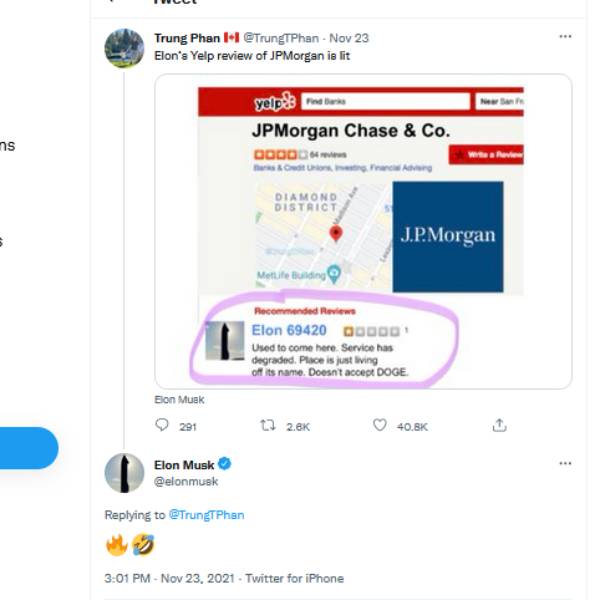Click the retweet icon
This screenshot has width=600, height=600.
[267, 425]
